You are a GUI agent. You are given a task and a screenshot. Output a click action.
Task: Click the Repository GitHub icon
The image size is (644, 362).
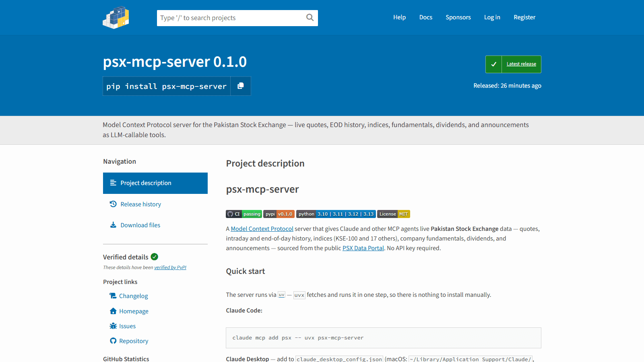pos(113,341)
